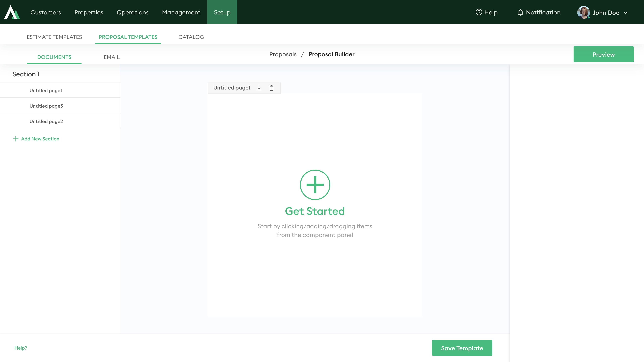Click the large green plus circle icon
644x362 pixels.
click(x=315, y=185)
